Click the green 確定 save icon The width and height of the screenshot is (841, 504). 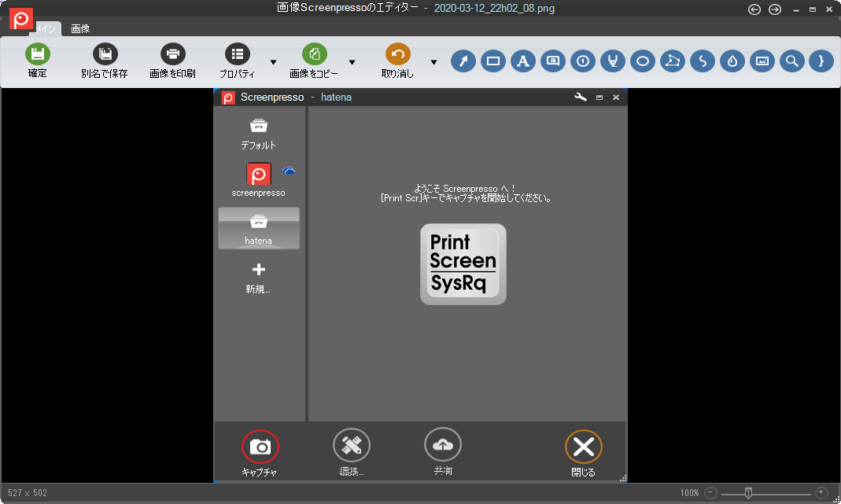coord(38,53)
